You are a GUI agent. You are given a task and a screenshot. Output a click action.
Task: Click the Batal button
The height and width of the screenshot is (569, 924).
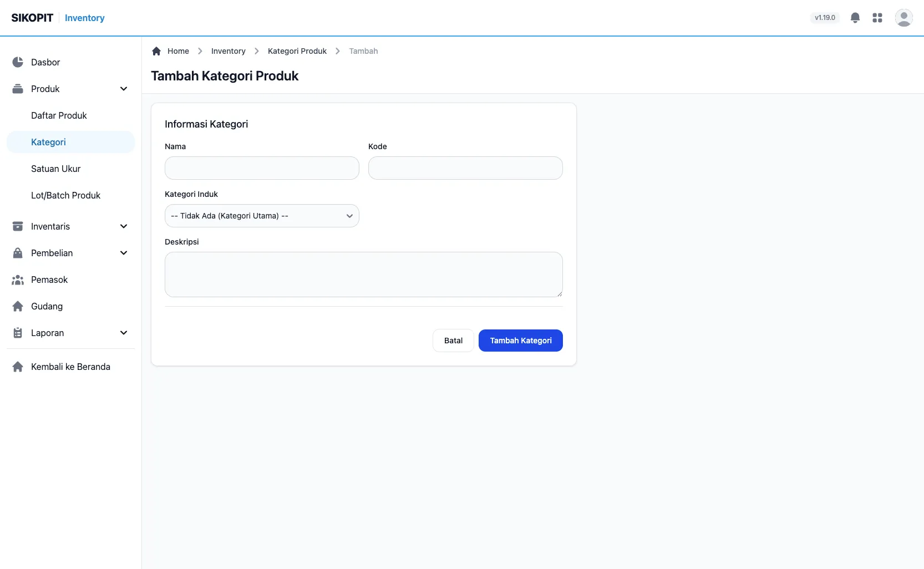pyautogui.click(x=453, y=341)
